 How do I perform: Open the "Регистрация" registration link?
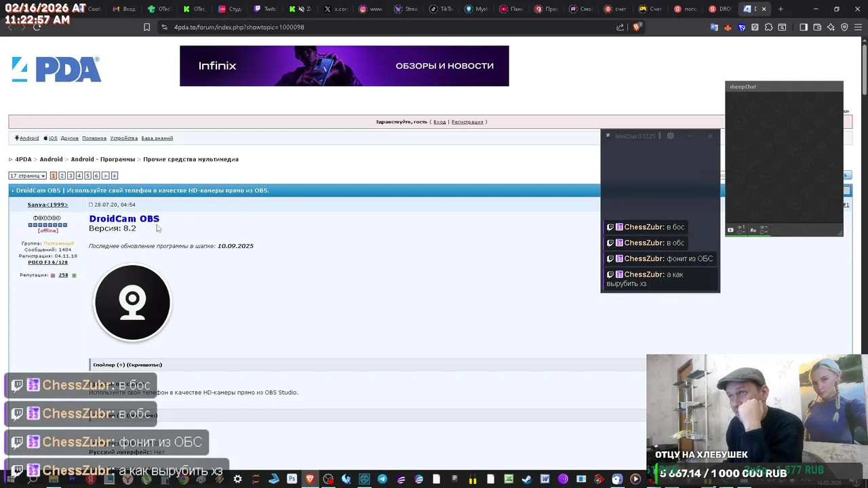click(467, 122)
